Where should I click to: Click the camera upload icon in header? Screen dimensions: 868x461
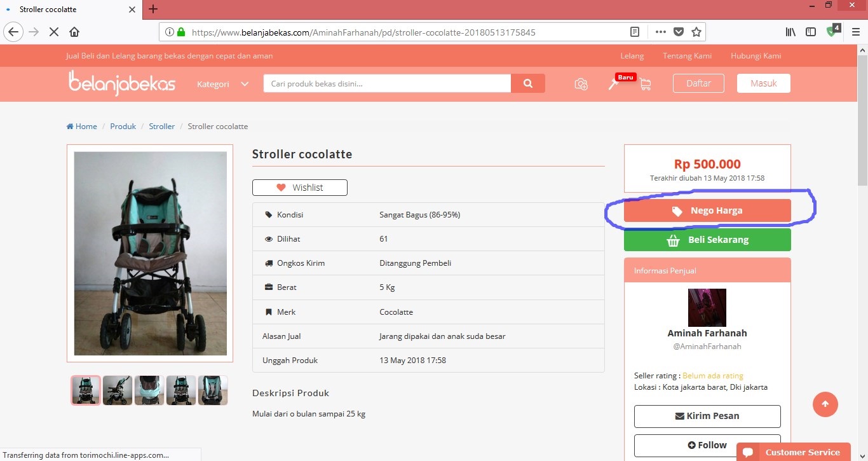581,84
